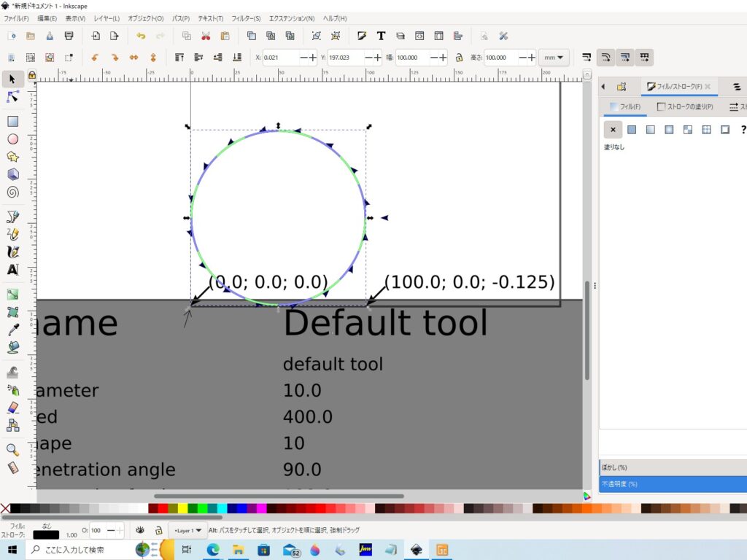Open ファイル(F) menu

pos(17,18)
